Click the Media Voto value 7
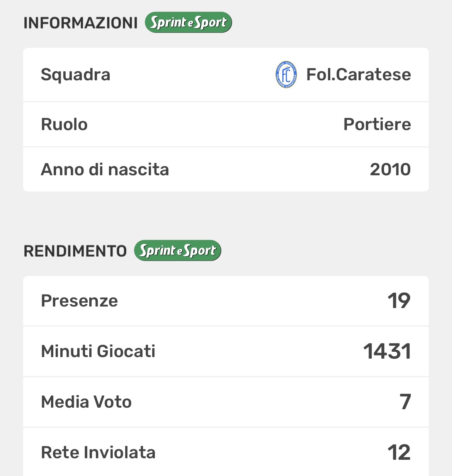452x476 pixels. 405,402
